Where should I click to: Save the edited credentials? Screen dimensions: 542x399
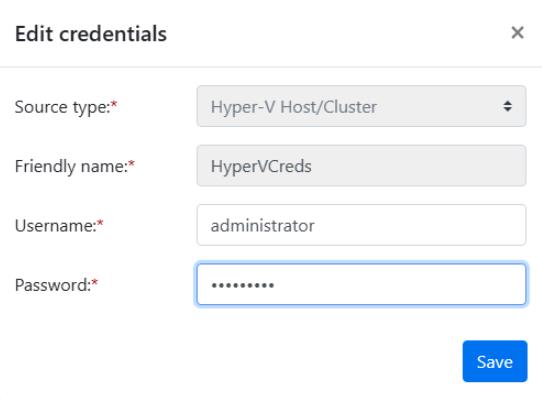coord(495,361)
